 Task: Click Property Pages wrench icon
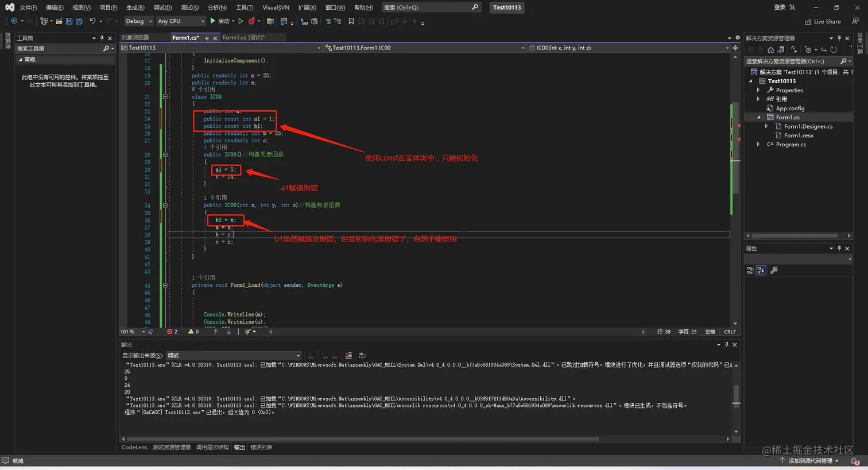tap(774, 270)
